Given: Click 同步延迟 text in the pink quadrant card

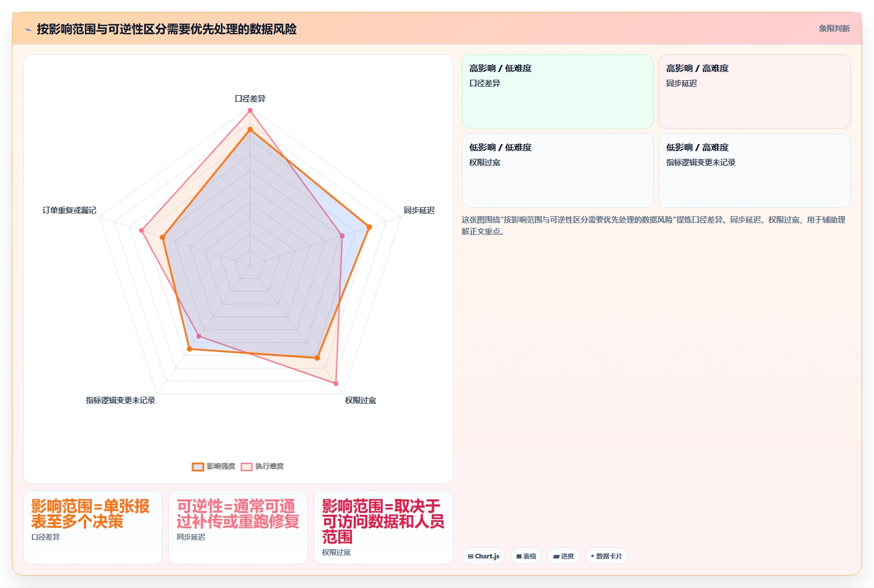Looking at the screenshot, I should tap(681, 83).
